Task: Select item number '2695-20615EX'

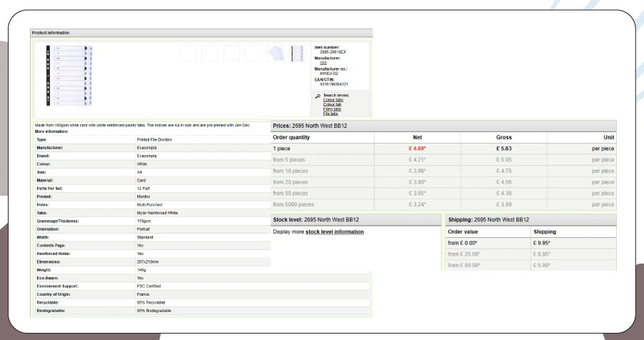Action: click(x=333, y=52)
